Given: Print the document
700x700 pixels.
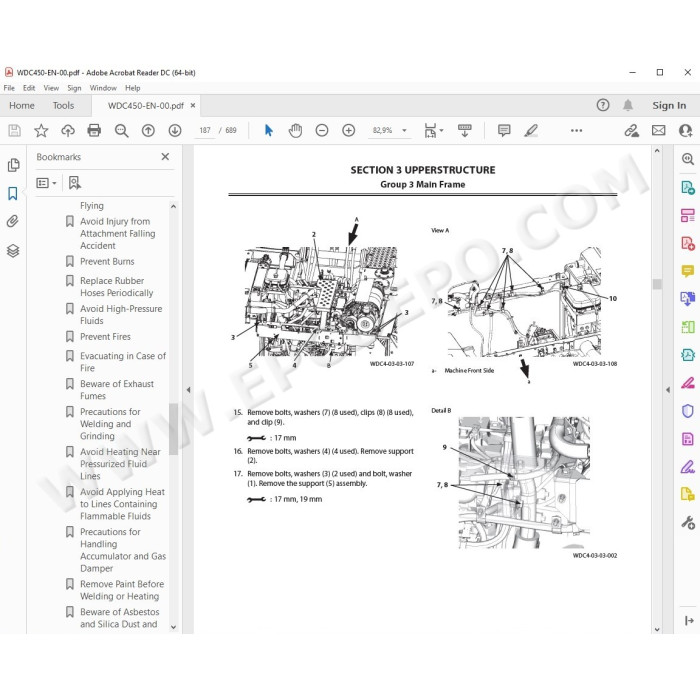Looking at the screenshot, I should 94,130.
